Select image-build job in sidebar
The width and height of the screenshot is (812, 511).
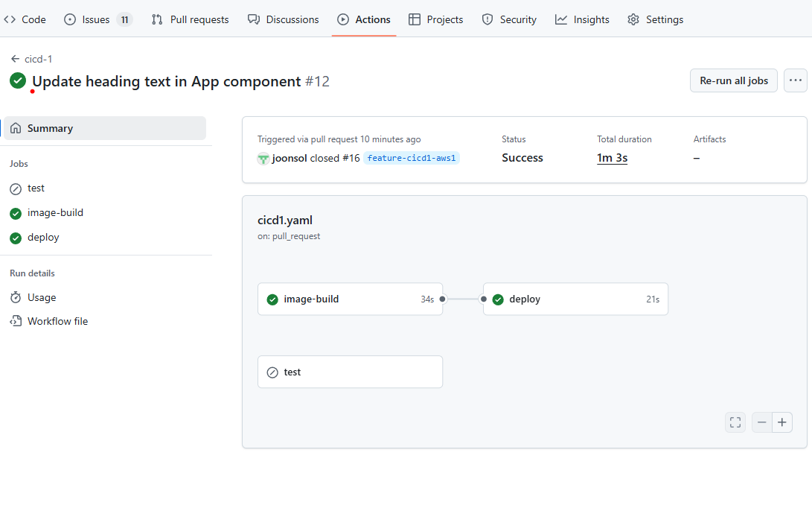(x=55, y=213)
